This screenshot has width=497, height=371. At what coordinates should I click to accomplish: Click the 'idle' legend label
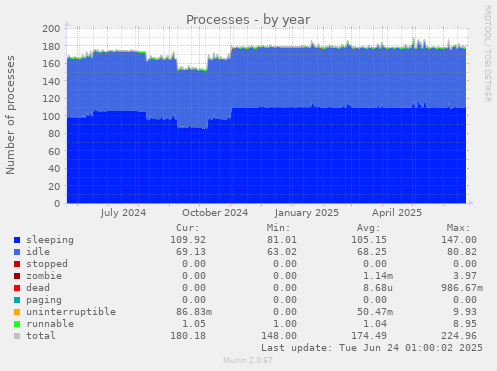click(x=38, y=252)
